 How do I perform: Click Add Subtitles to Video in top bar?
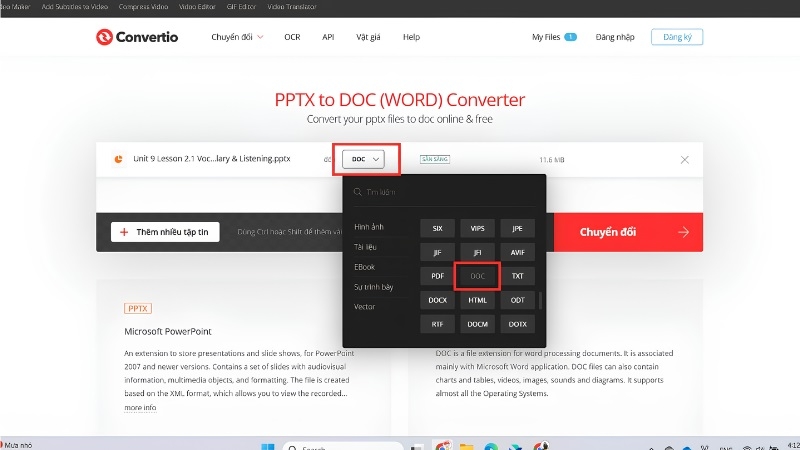click(x=74, y=7)
